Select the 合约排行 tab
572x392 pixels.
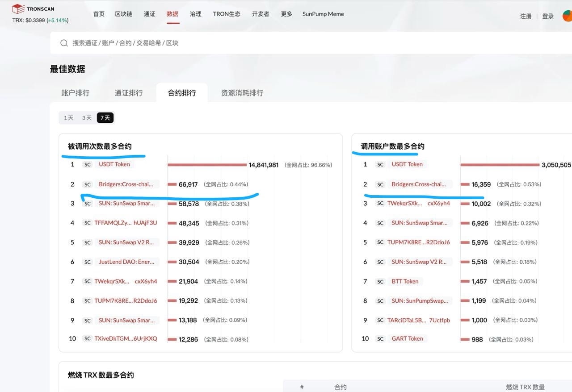coord(182,93)
